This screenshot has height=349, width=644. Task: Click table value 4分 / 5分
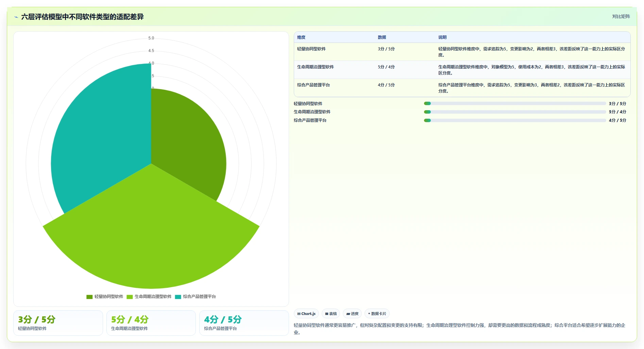click(x=386, y=85)
